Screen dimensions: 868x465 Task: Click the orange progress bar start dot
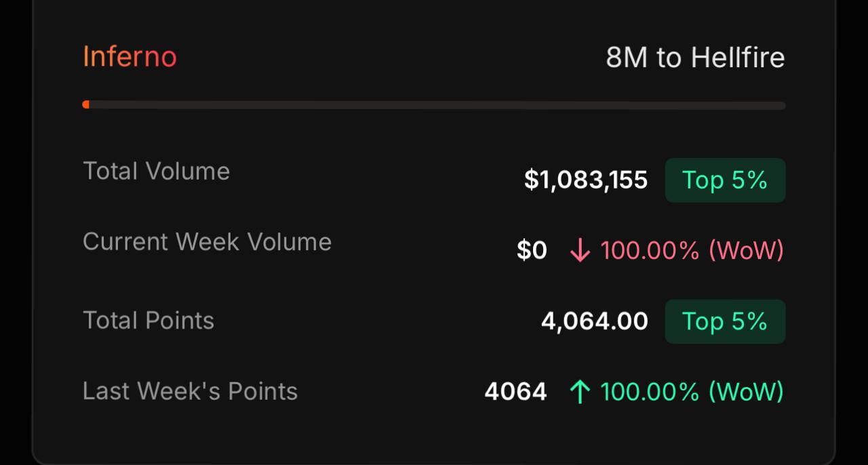click(86, 105)
